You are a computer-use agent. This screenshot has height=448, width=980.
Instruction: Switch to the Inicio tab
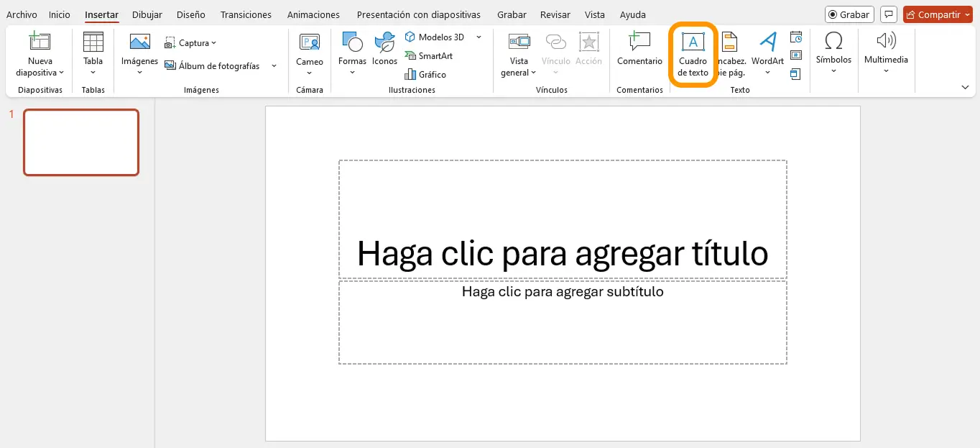tap(60, 14)
